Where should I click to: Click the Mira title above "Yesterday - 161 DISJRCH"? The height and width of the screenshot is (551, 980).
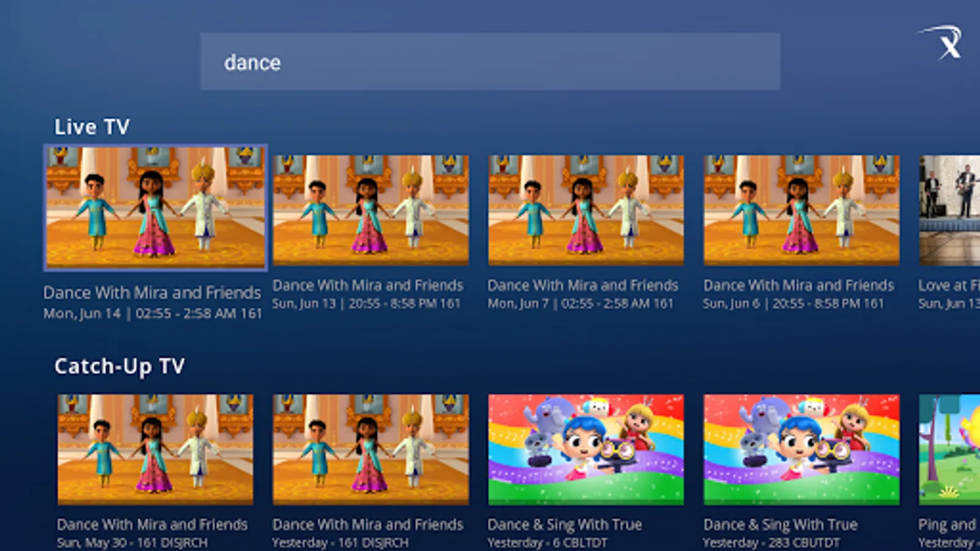(367, 525)
